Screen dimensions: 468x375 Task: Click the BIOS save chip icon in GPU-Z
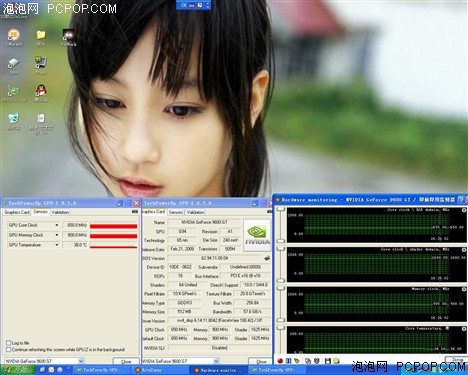pyautogui.click(x=267, y=258)
